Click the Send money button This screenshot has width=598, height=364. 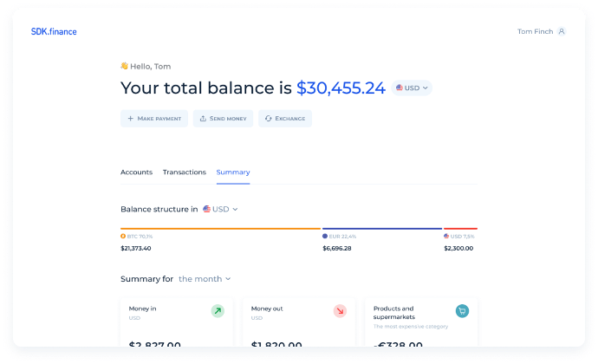click(223, 119)
